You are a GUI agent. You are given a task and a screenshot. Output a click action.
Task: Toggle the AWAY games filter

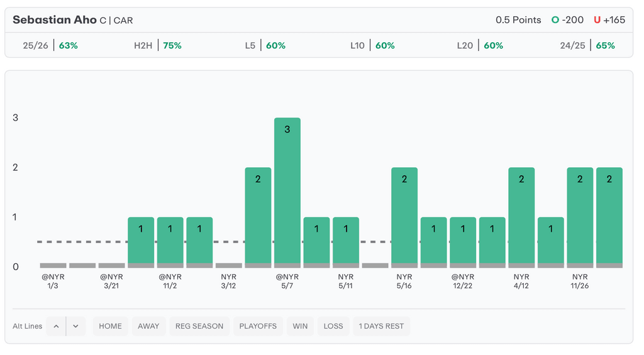click(x=148, y=326)
